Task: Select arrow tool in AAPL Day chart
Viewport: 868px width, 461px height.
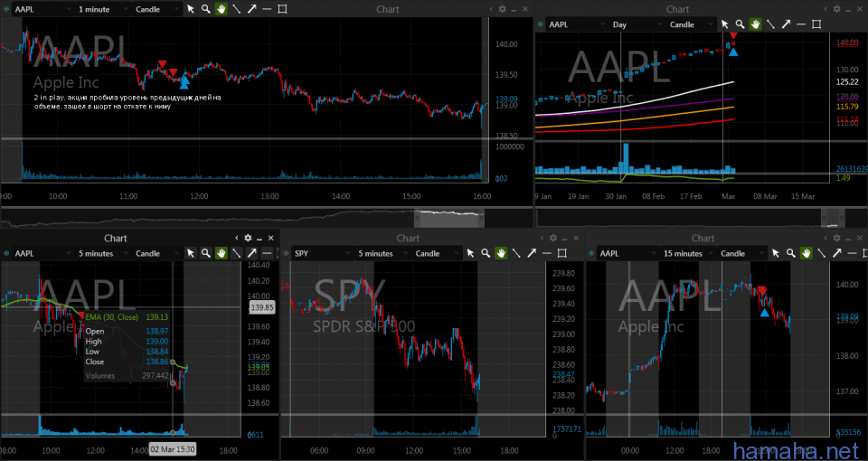Action: pyautogui.click(x=786, y=24)
